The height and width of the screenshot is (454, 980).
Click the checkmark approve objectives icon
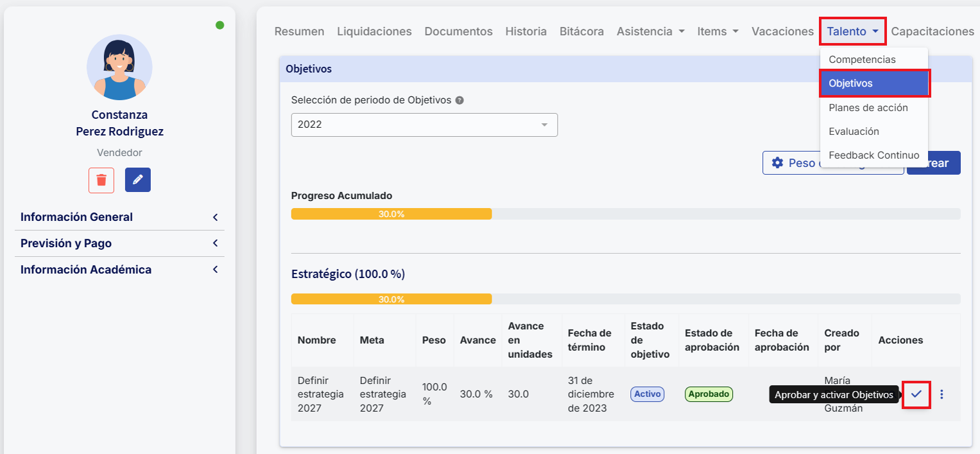[916, 394]
